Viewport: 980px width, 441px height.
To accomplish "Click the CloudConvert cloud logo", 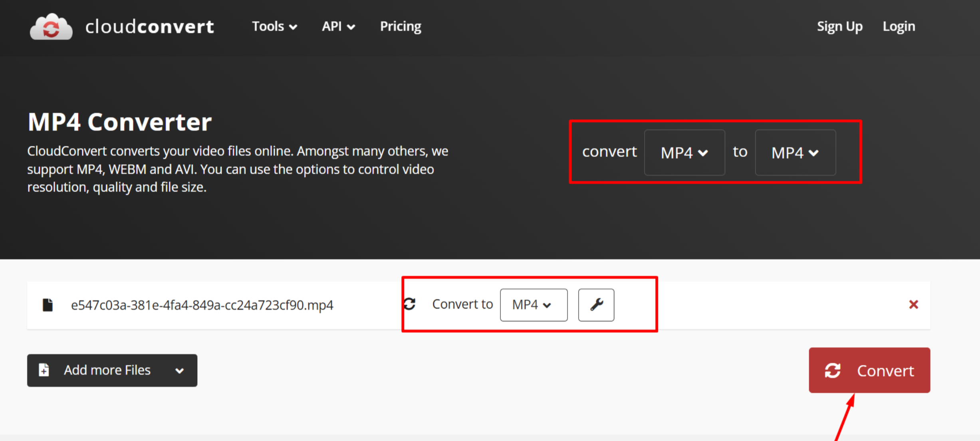I will click(x=51, y=26).
